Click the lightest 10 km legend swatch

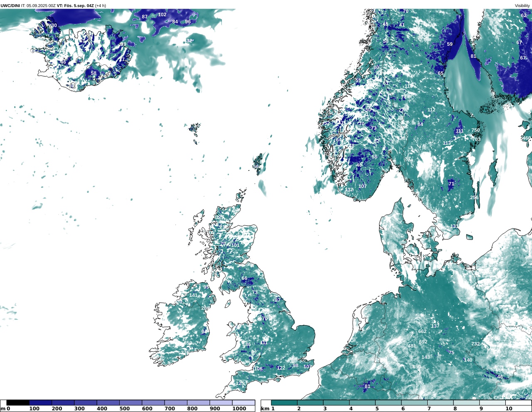(518, 402)
